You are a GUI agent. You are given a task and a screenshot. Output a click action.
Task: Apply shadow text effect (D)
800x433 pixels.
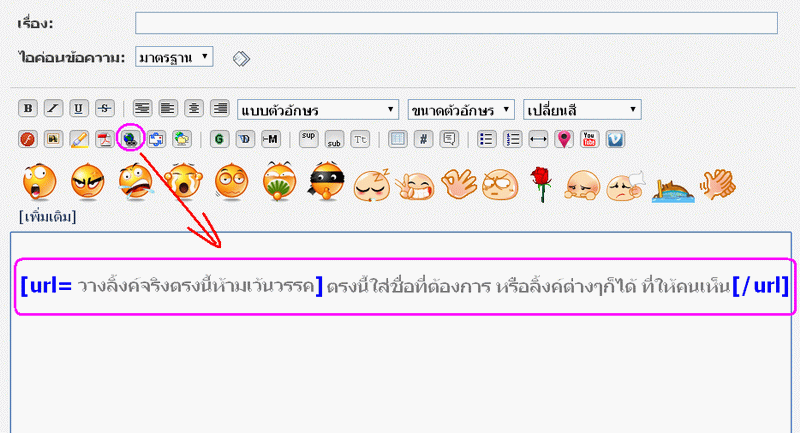click(245, 139)
